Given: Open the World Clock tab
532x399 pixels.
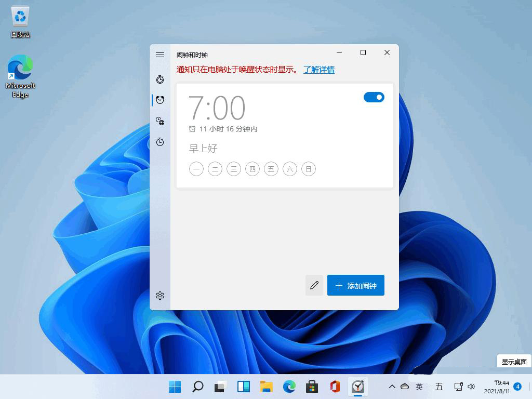Looking at the screenshot, I should tap(160, 121).
